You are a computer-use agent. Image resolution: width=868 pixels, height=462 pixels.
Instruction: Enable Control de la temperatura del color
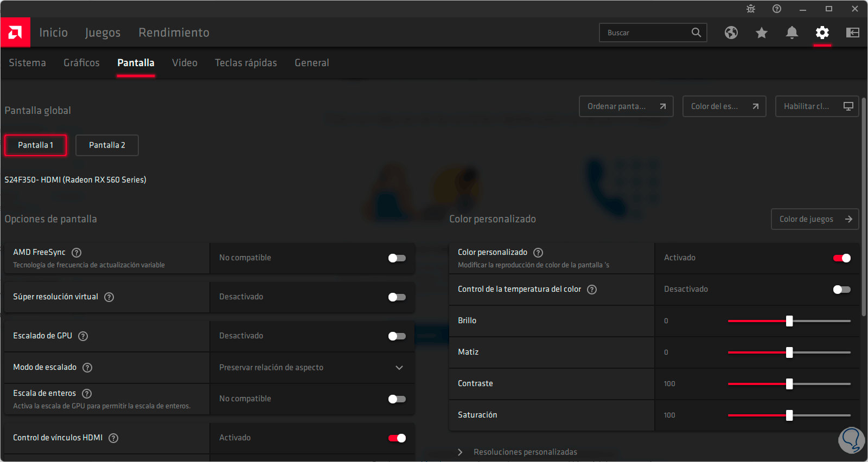click(842, 290)
